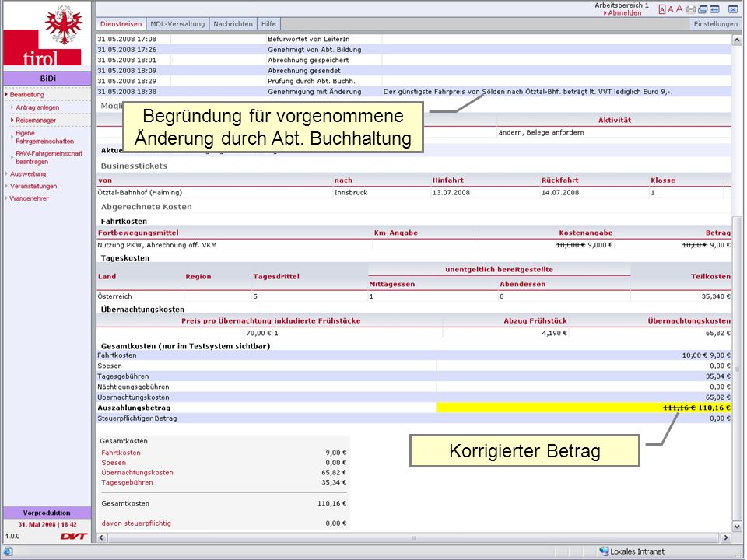
Task: Click the horizontal scrollbar left arrow
Action: tap(101, 537)
